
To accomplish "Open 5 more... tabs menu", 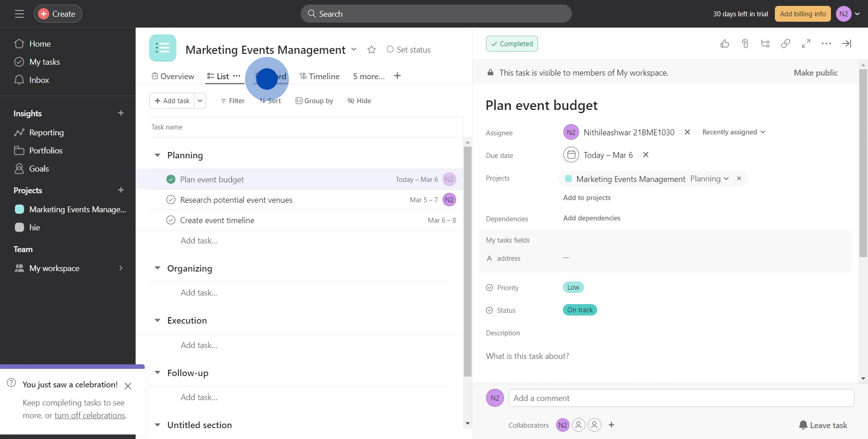I will point(369,76).
